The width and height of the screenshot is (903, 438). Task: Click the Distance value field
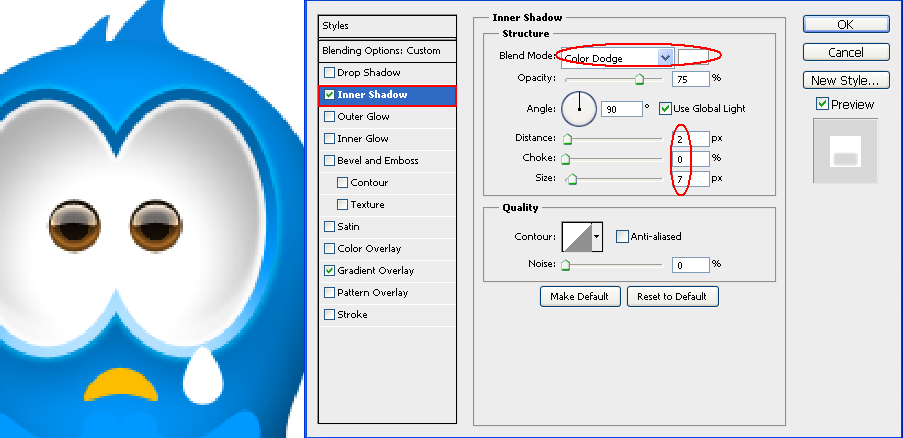tap(690, 139)
